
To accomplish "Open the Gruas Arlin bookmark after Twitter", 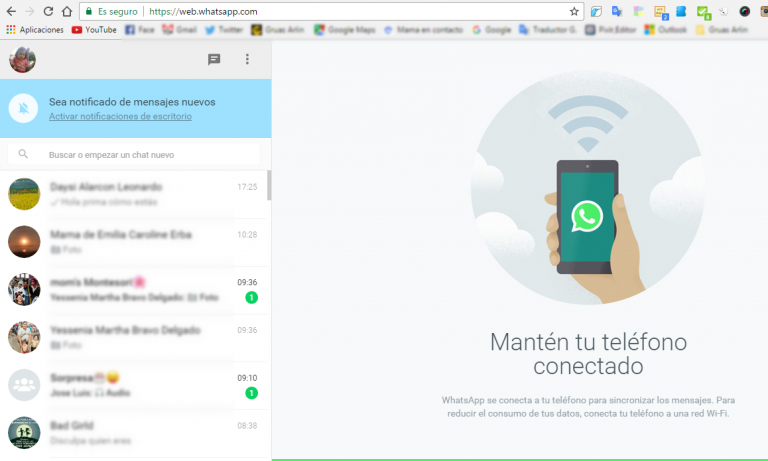I will 277,30.
